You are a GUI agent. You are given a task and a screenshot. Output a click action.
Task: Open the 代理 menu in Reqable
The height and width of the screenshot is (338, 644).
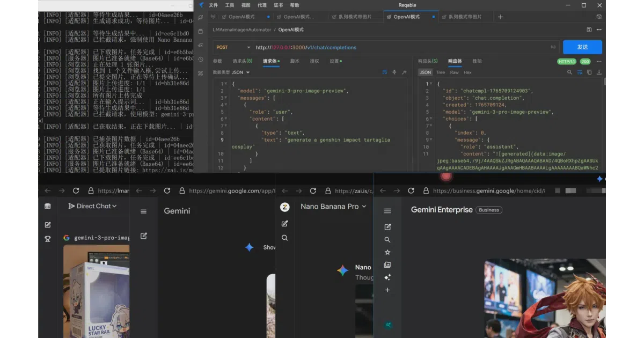261,5
